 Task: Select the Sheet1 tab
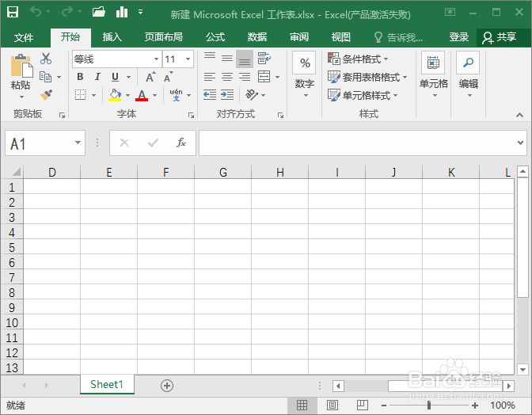(x=107, y=384)
